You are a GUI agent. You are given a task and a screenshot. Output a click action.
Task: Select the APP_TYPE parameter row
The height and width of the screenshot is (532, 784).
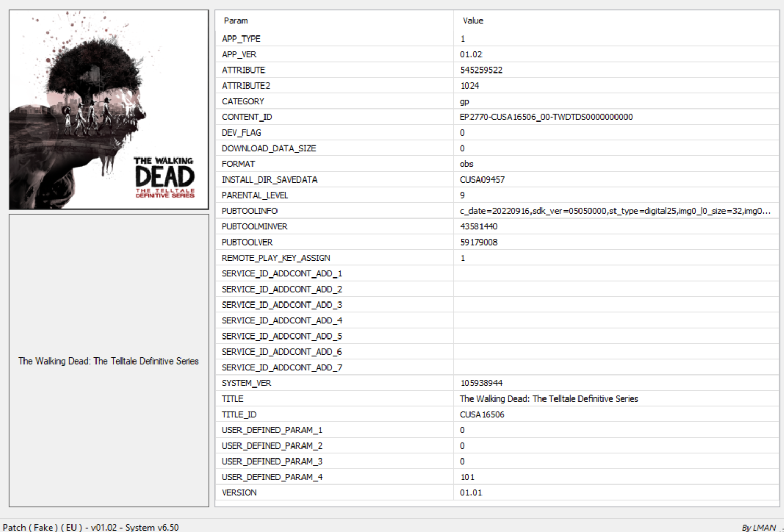[x=241, y=39]
